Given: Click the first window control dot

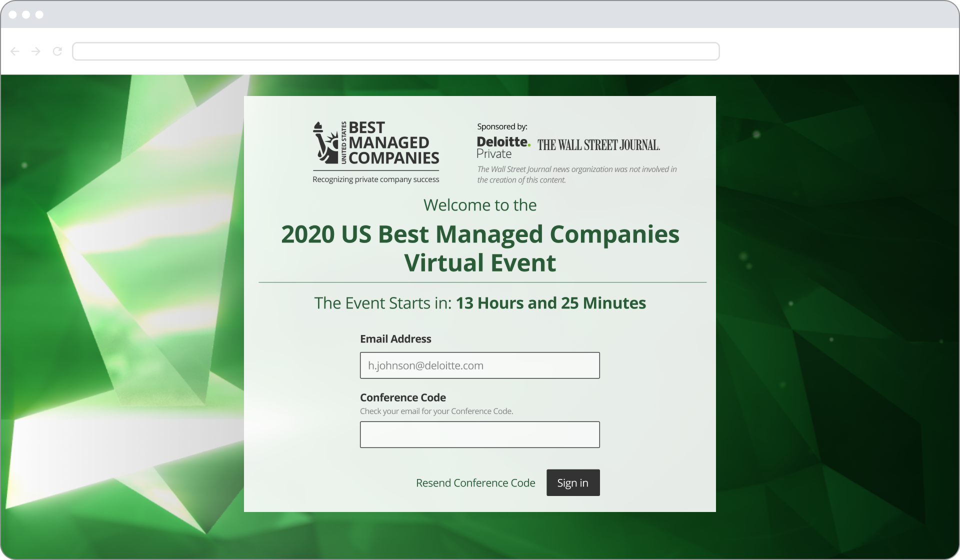Looking at the screenshot, I should (x=13, y=14).
